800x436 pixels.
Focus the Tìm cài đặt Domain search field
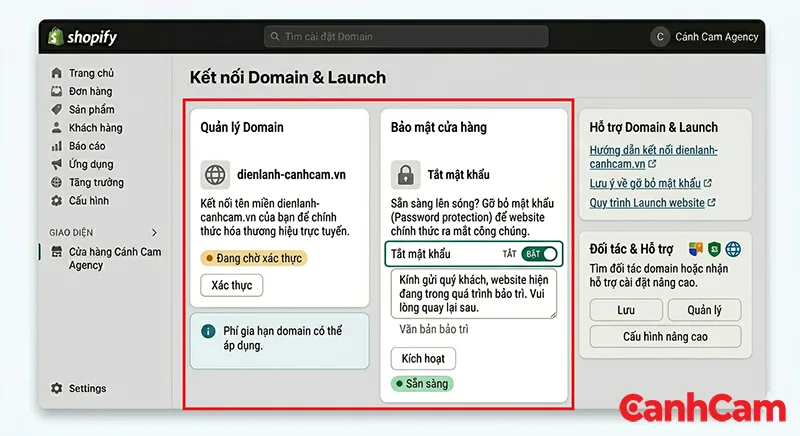406,37
